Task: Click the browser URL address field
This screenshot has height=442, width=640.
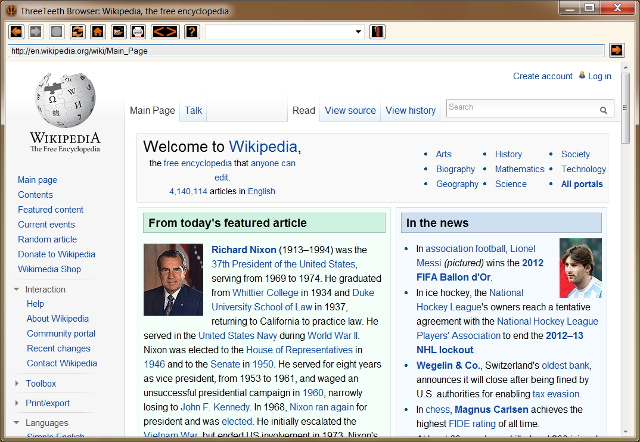Action: pos(306,51)
